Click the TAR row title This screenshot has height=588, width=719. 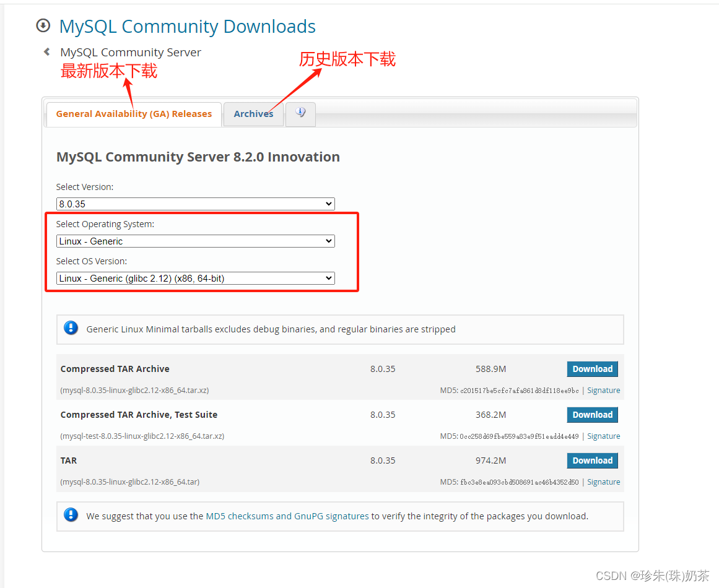69,460
